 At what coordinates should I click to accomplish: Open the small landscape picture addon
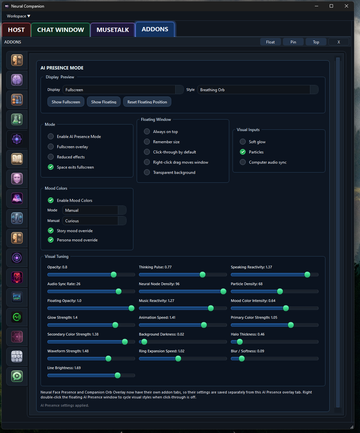point(17,297)
